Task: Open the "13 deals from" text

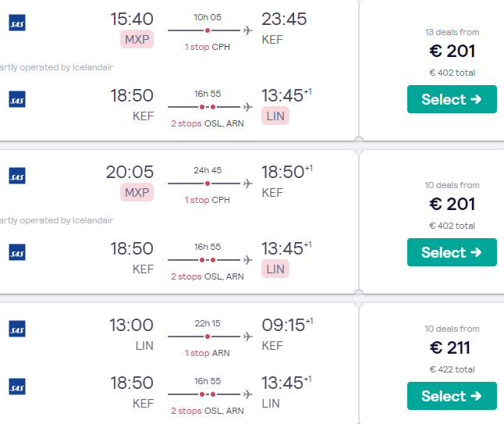Action: tap(452, 32)
